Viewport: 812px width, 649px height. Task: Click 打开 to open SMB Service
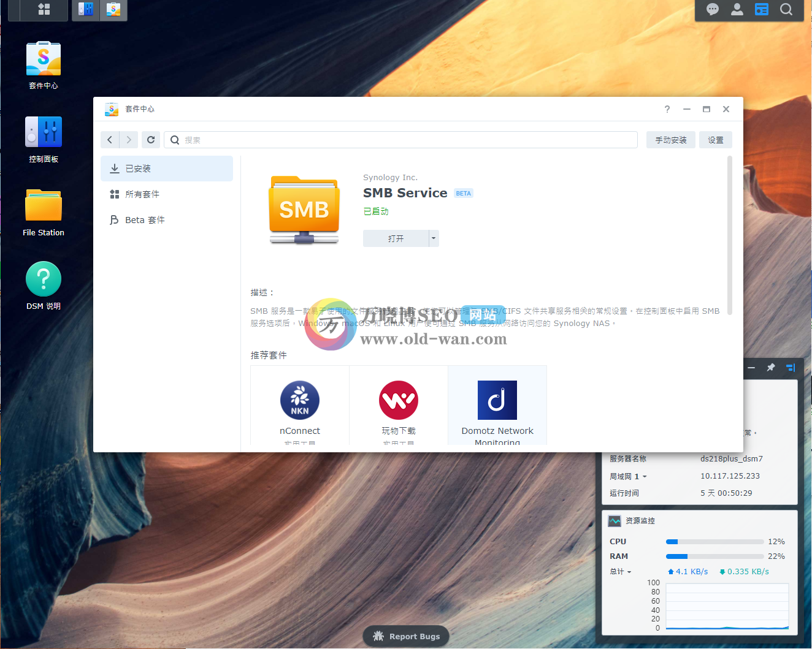pos(396,238)
